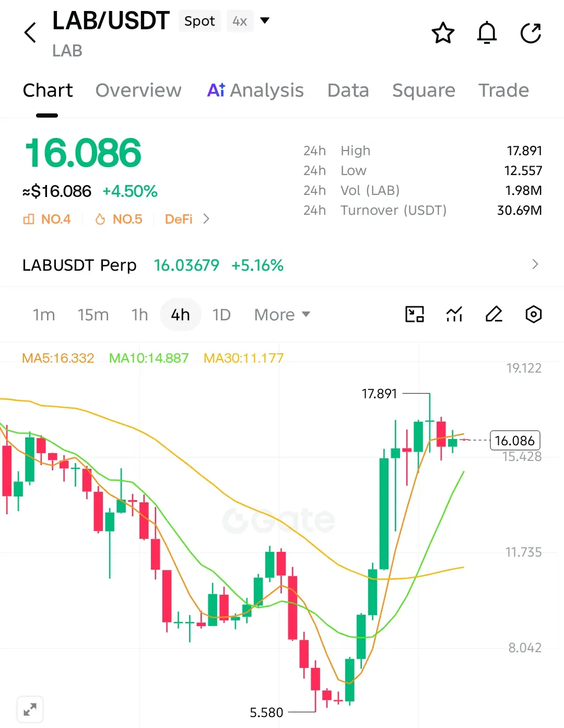Tap the LAB/USDT pair title
The image size is (564, 728).
click(x=111, y=21)
